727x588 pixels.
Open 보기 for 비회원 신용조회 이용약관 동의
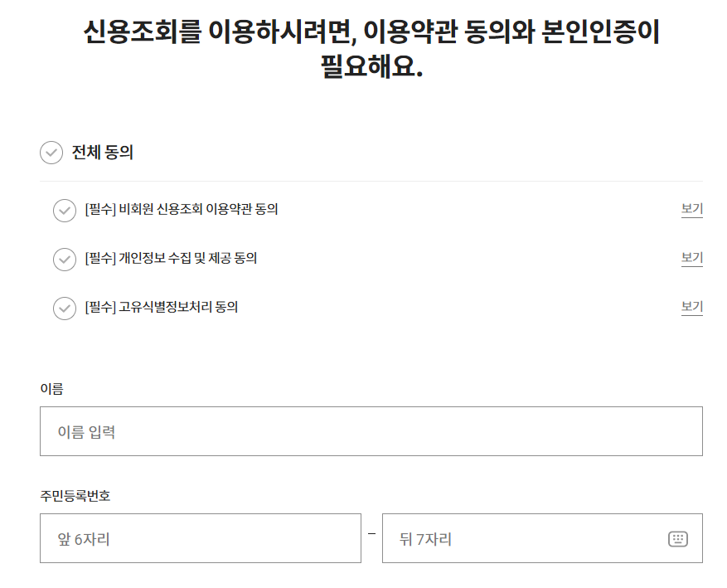pyautogui.click(x=691, y=209)
